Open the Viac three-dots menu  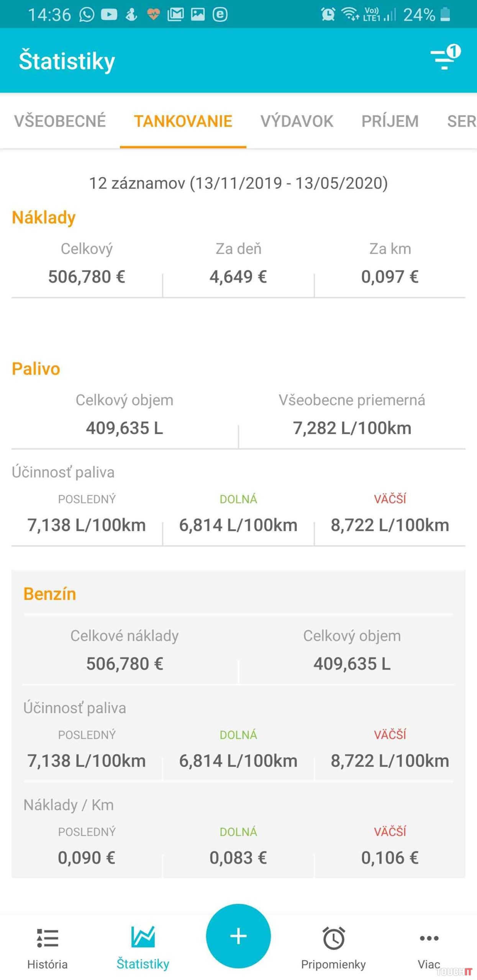[429, 938]
